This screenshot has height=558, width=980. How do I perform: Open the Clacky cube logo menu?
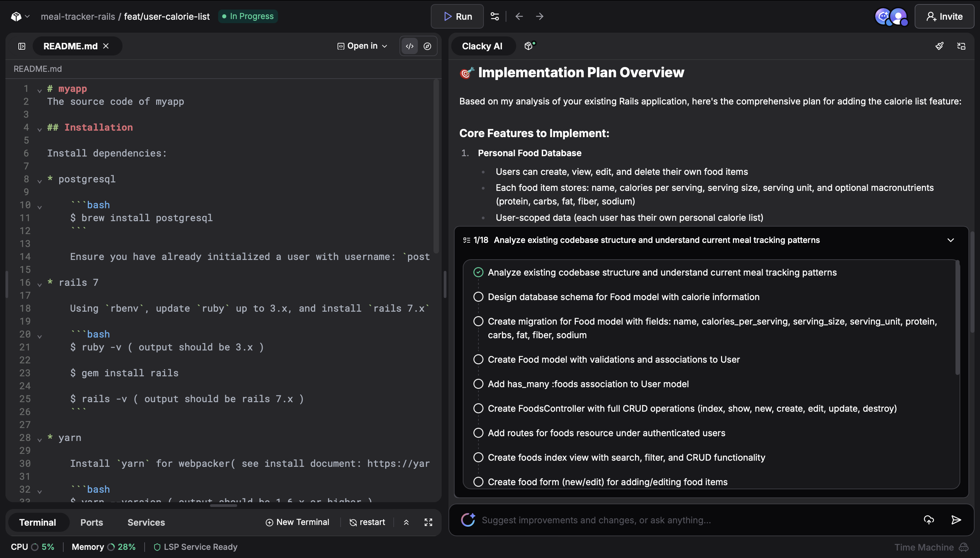tap(20, 16)
